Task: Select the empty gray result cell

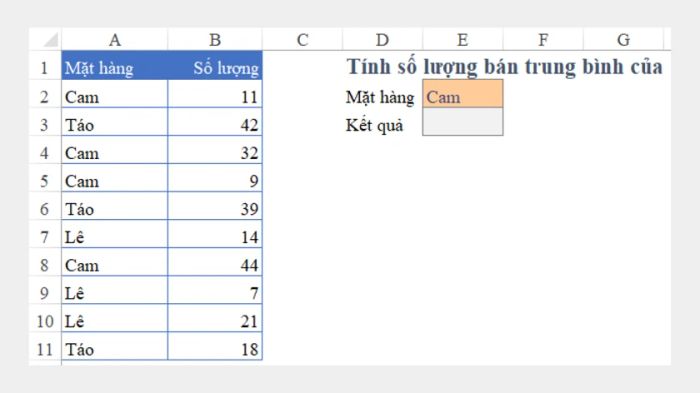Action: point(462,121)
